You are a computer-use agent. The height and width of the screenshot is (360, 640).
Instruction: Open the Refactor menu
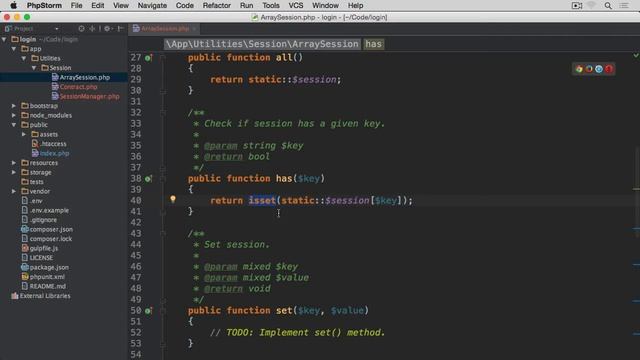[x=217, y=5]
